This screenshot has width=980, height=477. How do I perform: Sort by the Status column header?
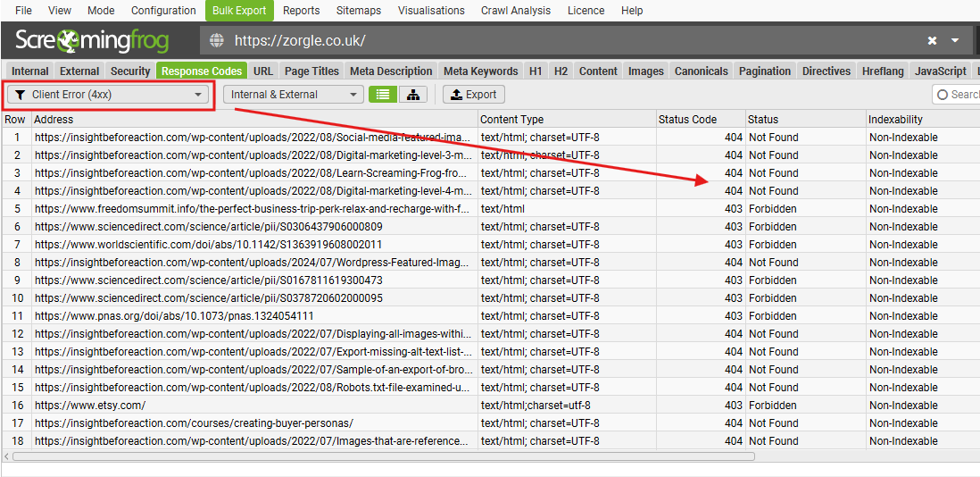(x=806, y=120)
